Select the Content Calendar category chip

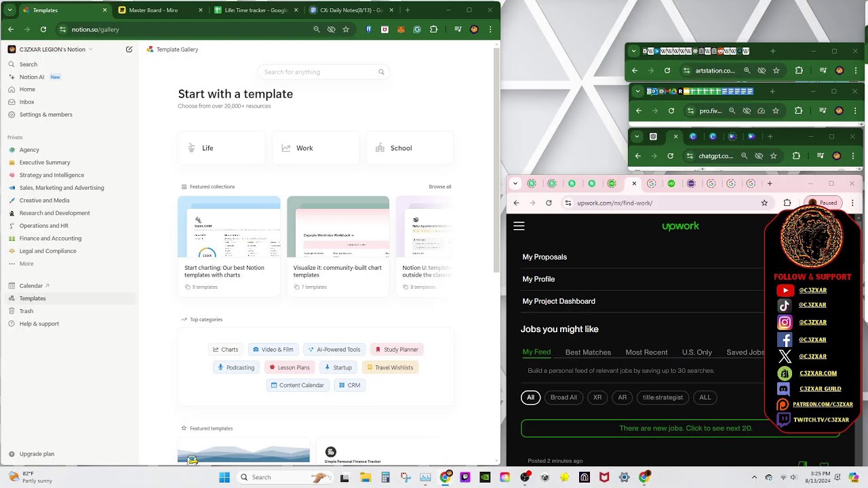click(x=297, y=385)
